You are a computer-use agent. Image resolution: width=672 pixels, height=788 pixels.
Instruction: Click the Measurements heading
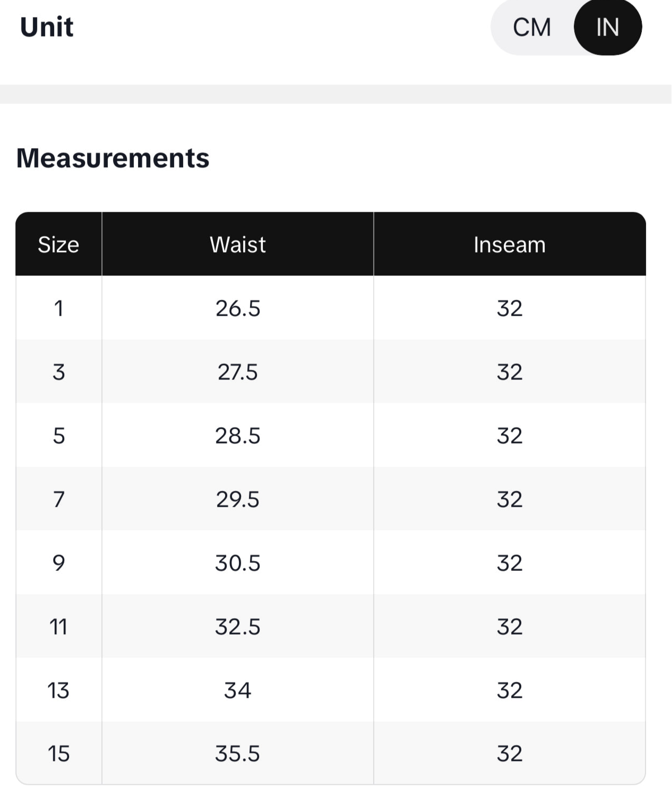[x=113, y=158]
